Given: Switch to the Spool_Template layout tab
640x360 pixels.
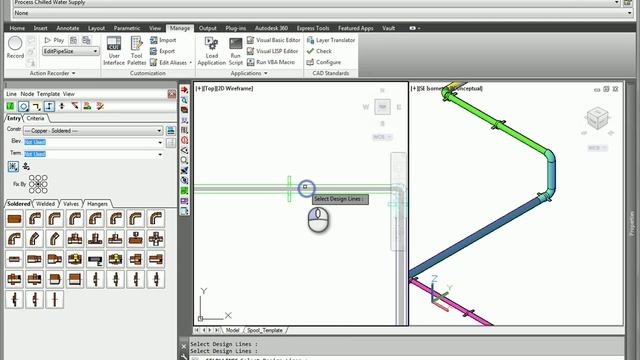Looking at the screenshot, I should click(x=264, y=330).
